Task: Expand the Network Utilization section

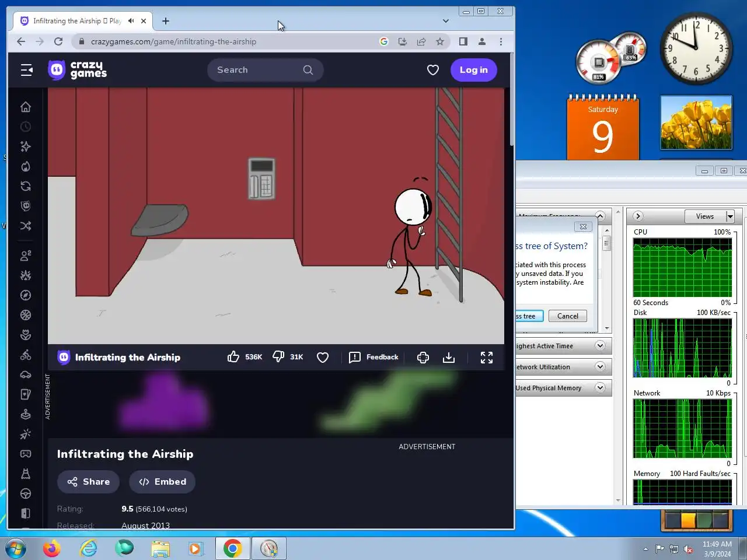Action: [600, 367]
